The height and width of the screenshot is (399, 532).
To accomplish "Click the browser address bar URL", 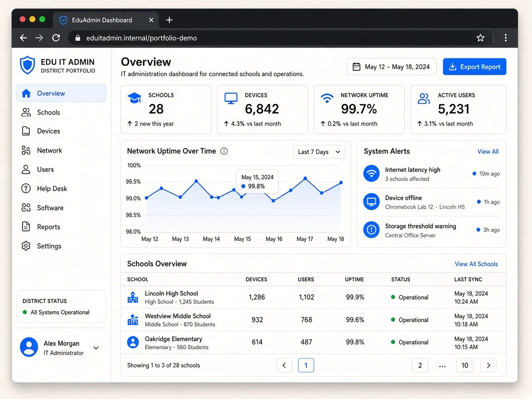I will pyautogui.click(x=141, y=38).
